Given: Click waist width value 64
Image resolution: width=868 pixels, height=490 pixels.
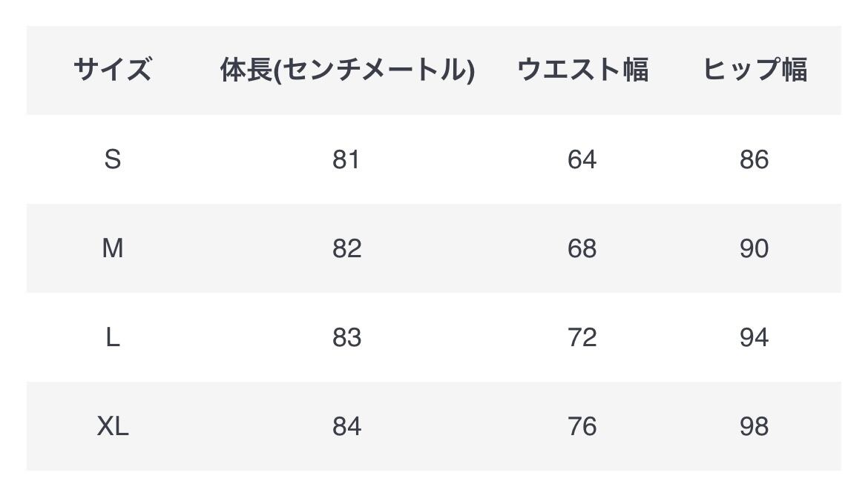Looking at the screenshot, I should (582, 159).
